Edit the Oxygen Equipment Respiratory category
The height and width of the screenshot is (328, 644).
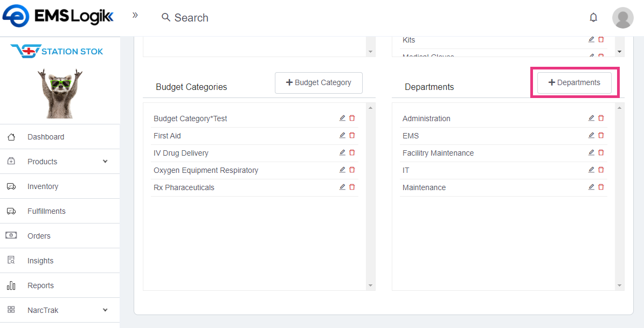tap(342, 170)
